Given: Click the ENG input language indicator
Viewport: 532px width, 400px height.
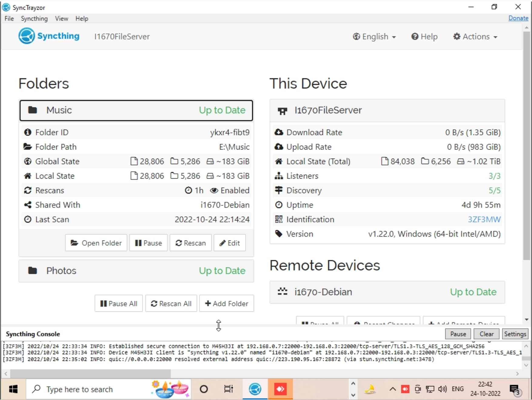Looking at the screenshot, I should pos(457,389).
